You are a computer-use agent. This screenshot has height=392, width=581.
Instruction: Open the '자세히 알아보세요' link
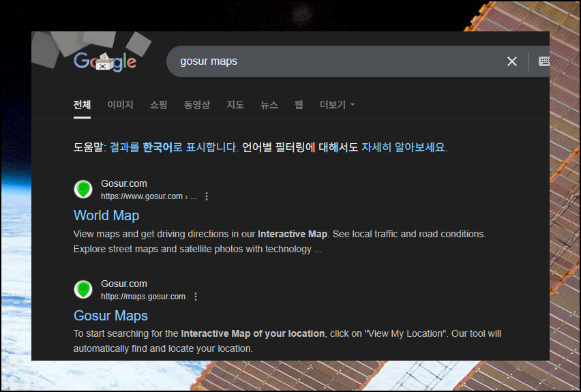403,147
